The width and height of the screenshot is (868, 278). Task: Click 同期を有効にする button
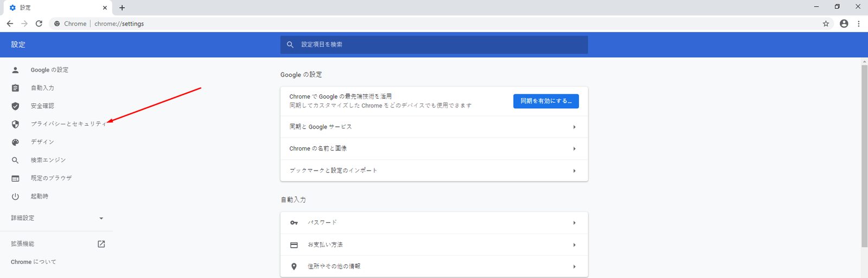tap(546, 101)
